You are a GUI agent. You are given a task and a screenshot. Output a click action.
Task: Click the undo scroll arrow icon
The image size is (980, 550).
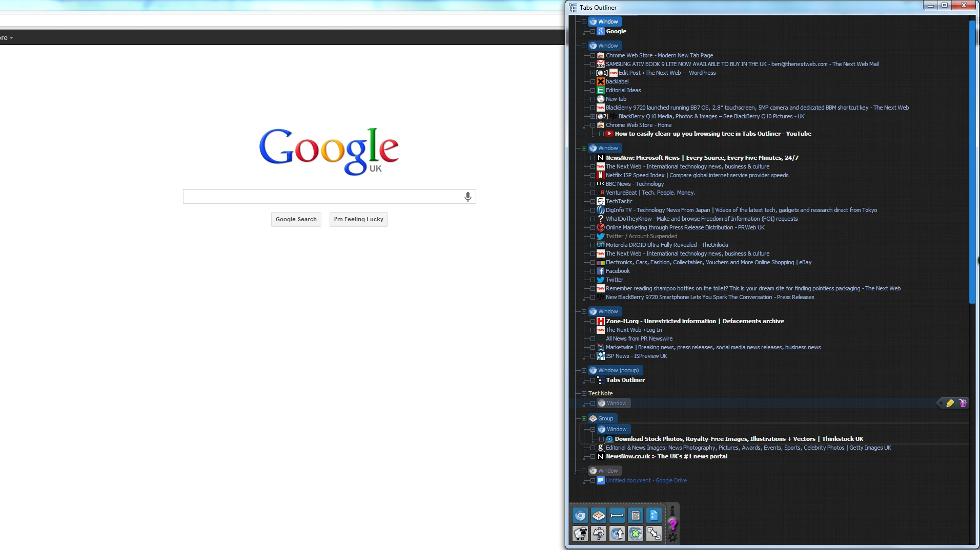599,534
